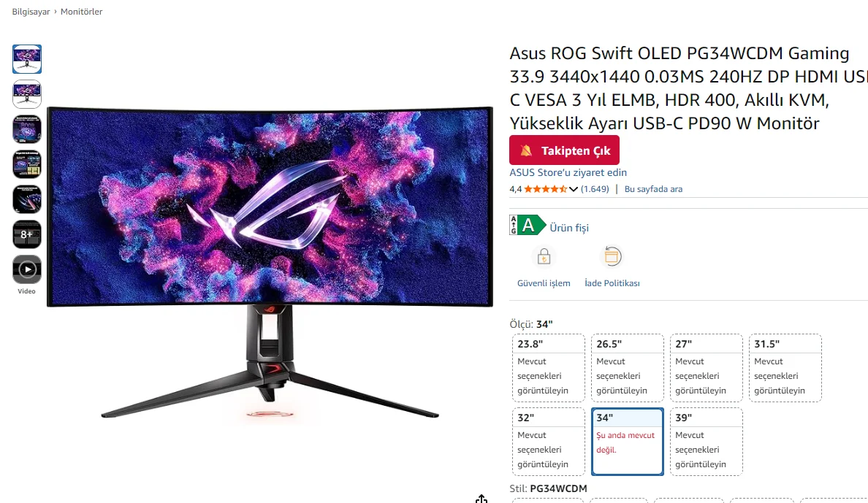Go to the Bilgisayar breadcrumb
This screenshot has width=868, height=503.
[31, 12]
